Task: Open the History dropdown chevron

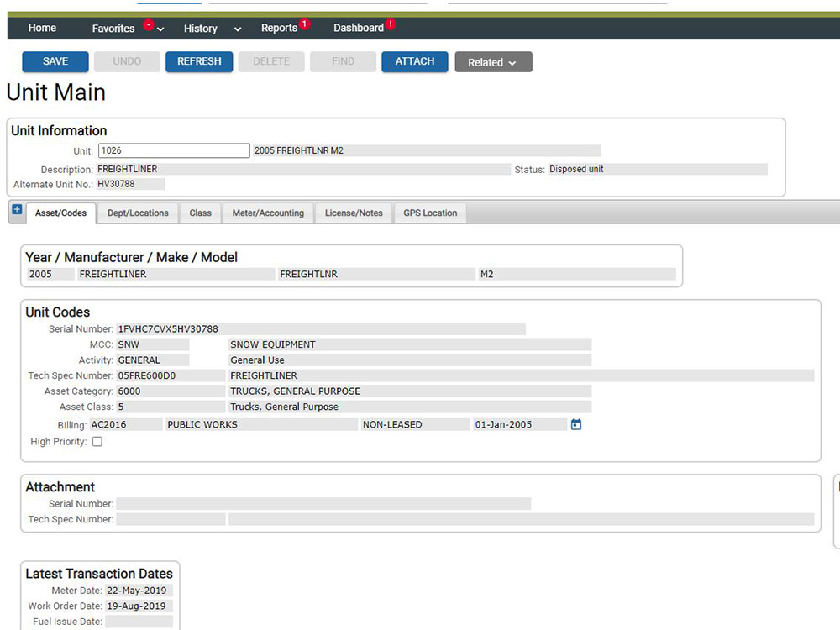Action: tap(238, 29)
